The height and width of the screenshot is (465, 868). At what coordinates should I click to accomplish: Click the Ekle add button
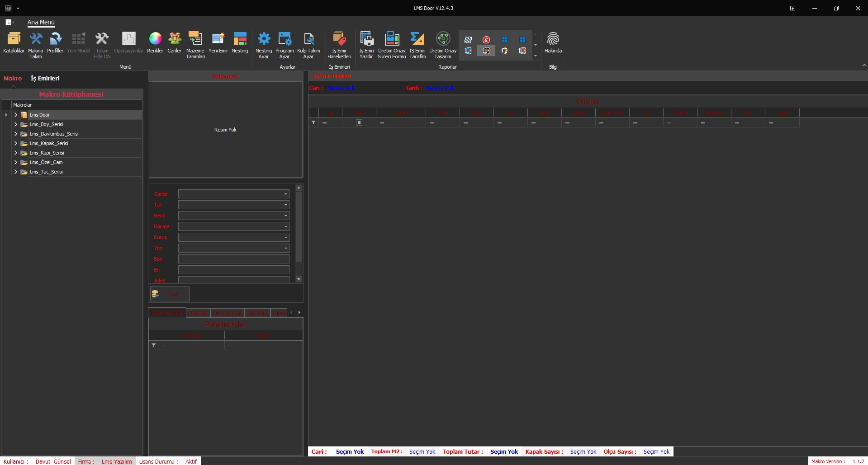170,294
